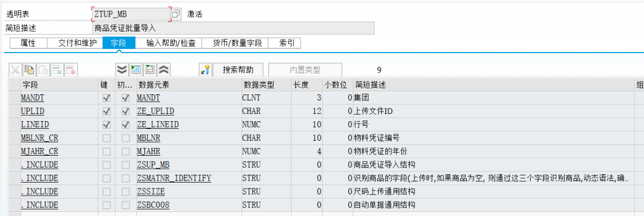
Task: Open data element ZE_UPLID link
Action: (x=156, y=112)
